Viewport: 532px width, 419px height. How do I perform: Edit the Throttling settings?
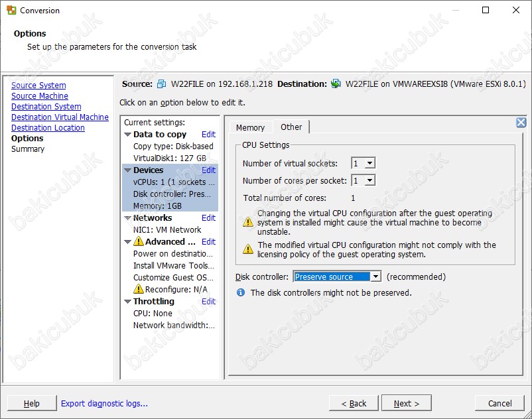(x=208, y=301)
